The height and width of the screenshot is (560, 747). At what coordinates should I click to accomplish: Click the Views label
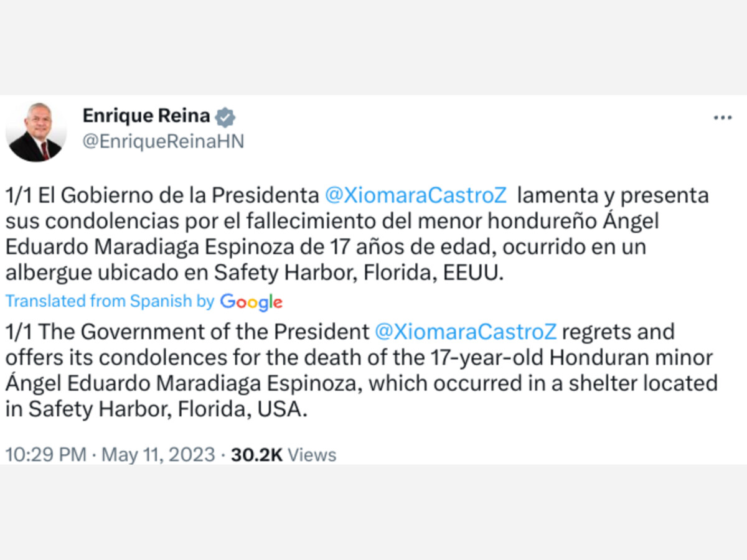pos(312,455)
